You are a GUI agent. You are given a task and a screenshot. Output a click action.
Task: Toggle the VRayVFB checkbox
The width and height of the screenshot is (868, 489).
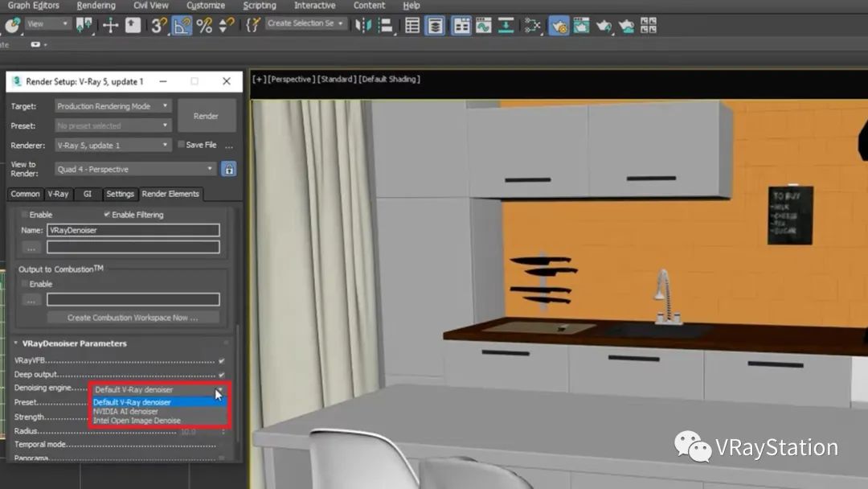[221, 361]
